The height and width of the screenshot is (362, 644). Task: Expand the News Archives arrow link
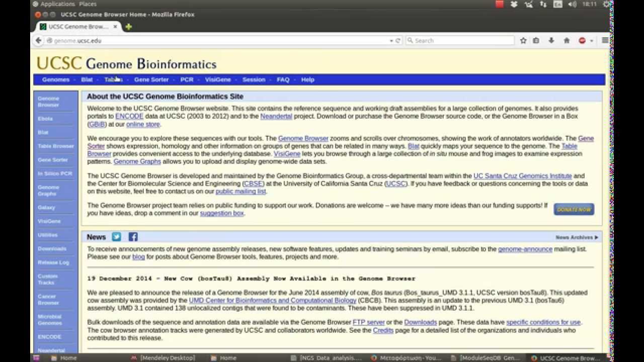point(577,237)
